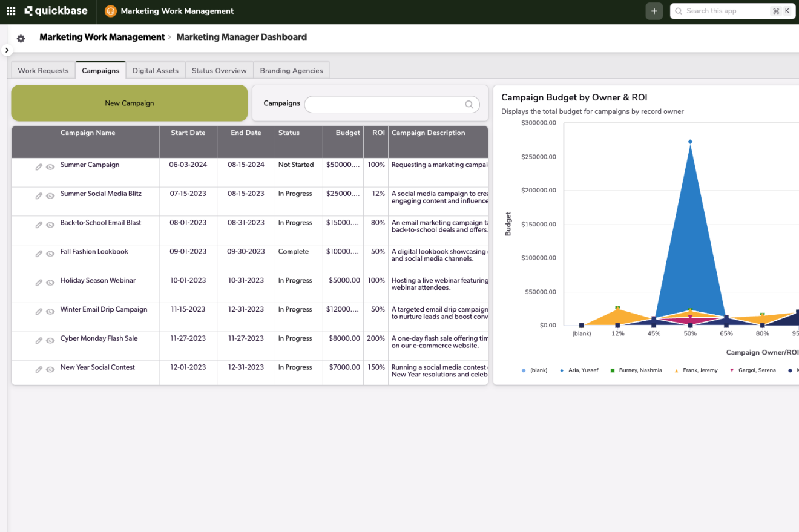Go to Marketing Work Management breadcrumb link

pyautogui.click(x=102, y=38)
